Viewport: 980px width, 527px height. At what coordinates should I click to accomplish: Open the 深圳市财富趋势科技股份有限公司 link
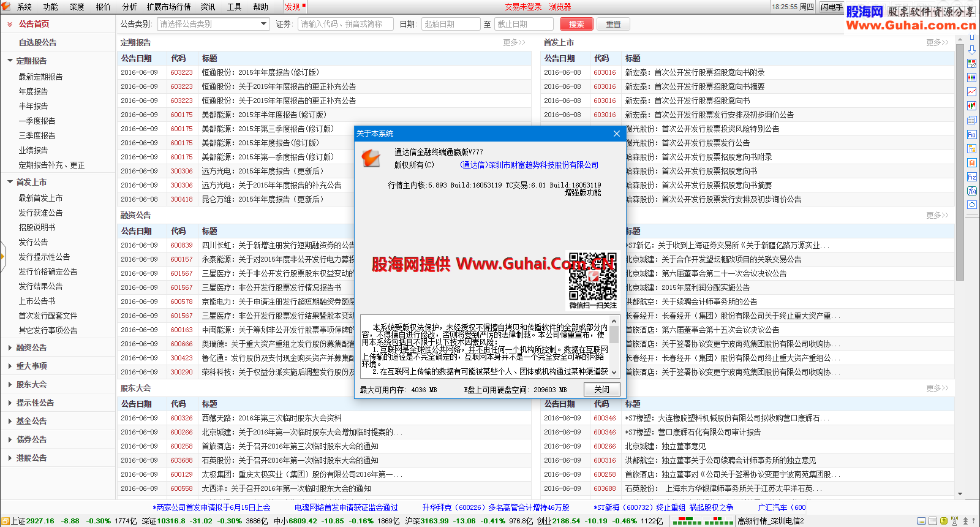point(529,165)
